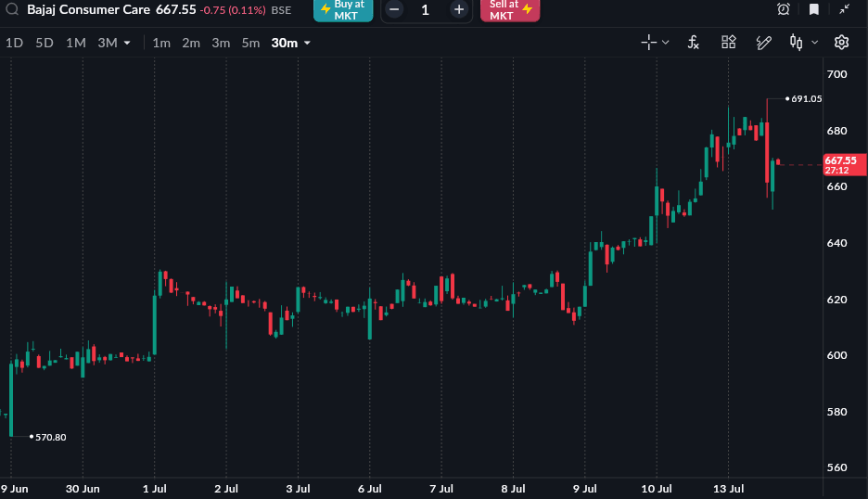
Task: Select the 3M time range
Action: pyautogui.click(x=108, y=43)
